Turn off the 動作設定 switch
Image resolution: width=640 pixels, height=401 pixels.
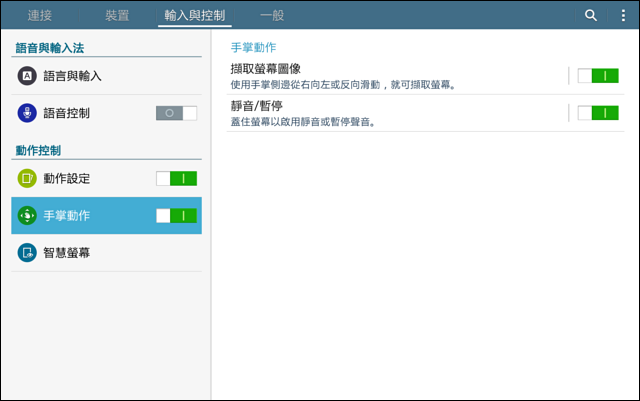pyautogui.click(x=176, y=178)
